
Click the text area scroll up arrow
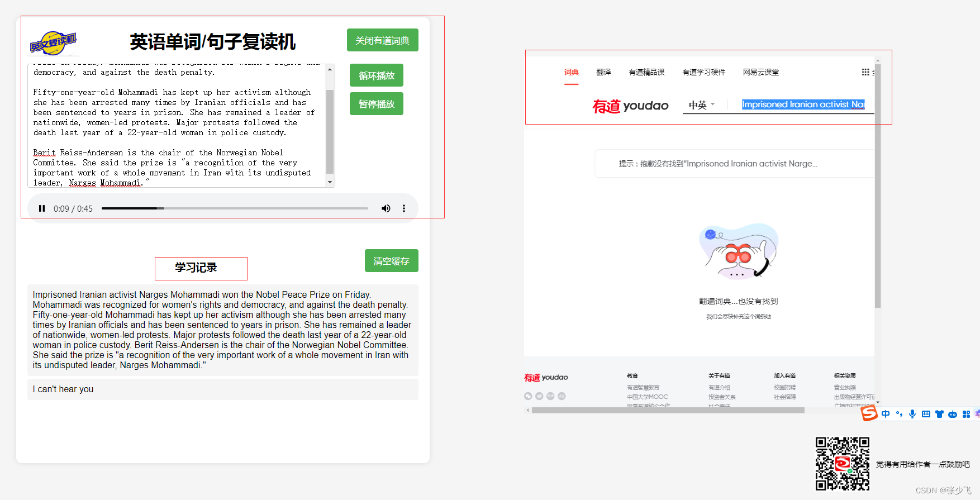[330, 69]
